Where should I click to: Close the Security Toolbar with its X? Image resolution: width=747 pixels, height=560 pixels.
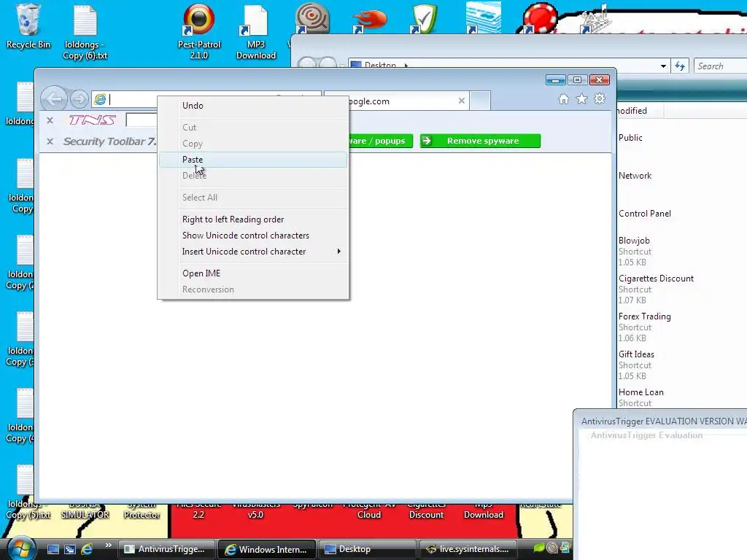50,141
